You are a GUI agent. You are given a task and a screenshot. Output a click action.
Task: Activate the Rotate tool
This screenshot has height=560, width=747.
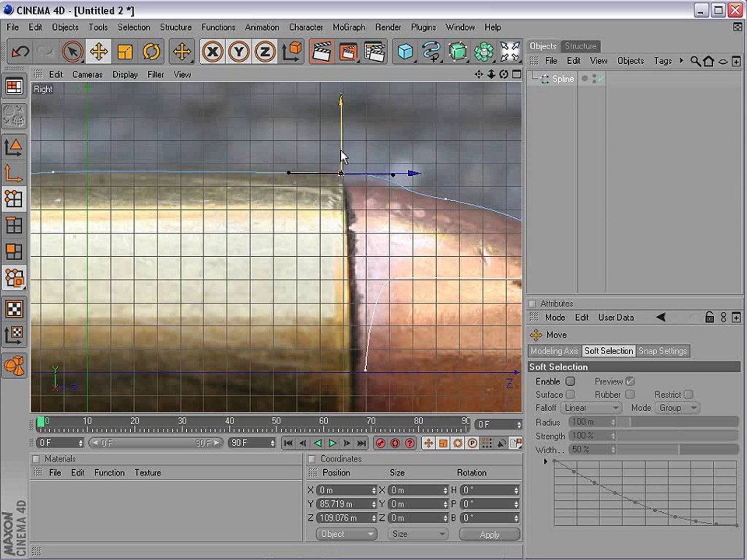pyautogui.click(x=151, y=52)
